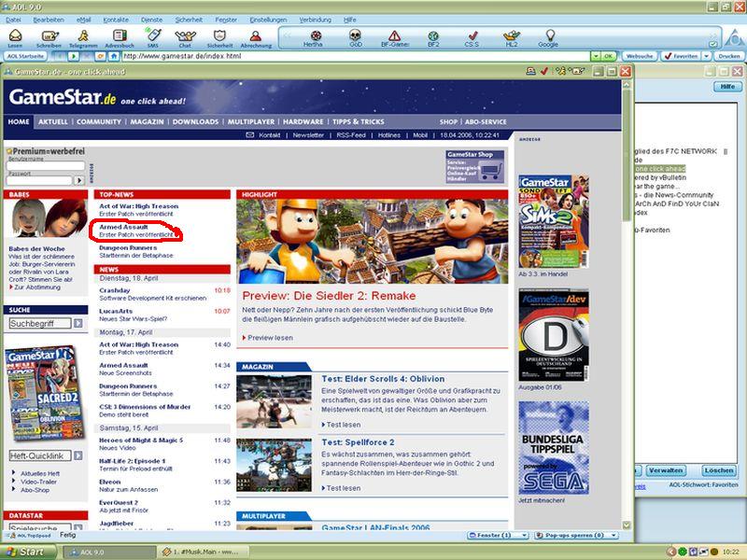Open the address bar URL dropdown
This screenshot has width=747, height=560.
point(595,56)
